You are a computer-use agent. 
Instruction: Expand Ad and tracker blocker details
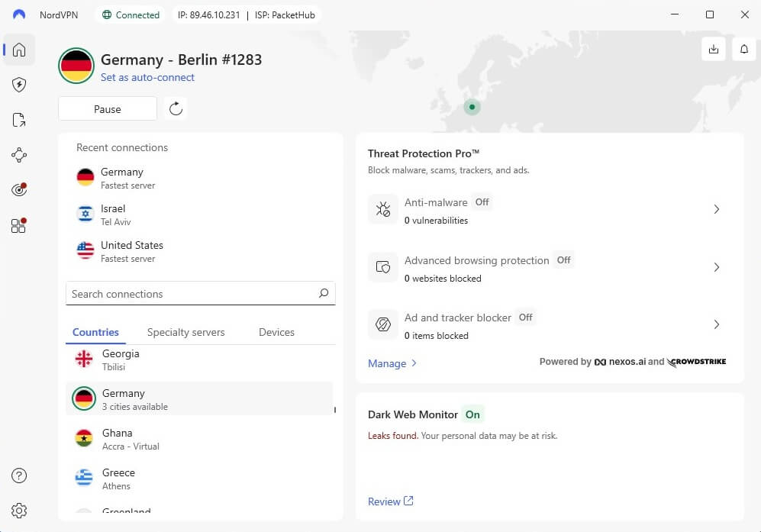[716, 324]
